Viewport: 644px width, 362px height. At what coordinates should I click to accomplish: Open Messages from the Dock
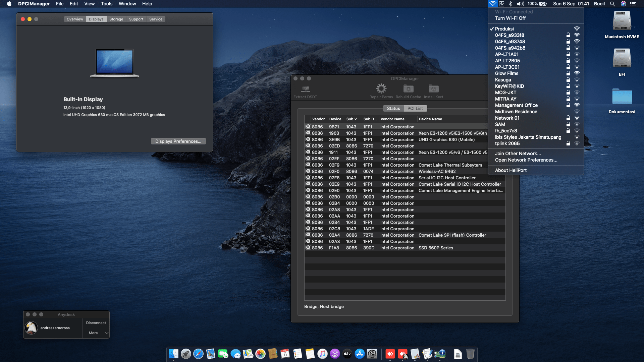pos(235,354)
